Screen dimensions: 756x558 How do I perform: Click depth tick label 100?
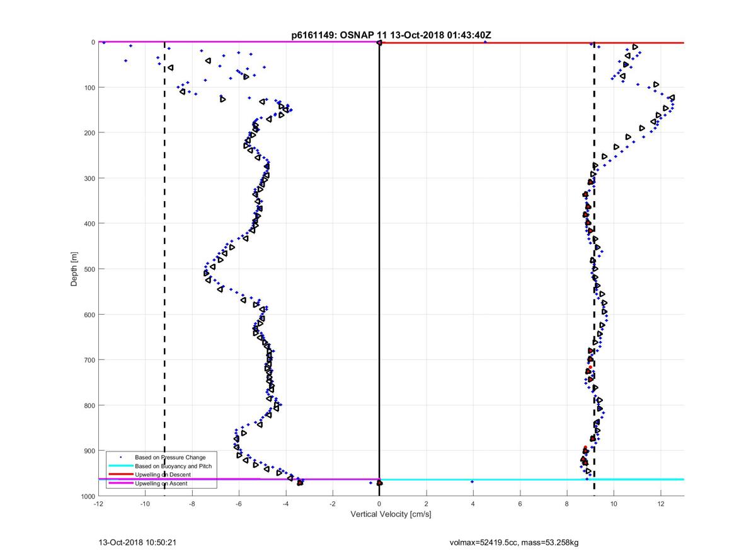89,88
